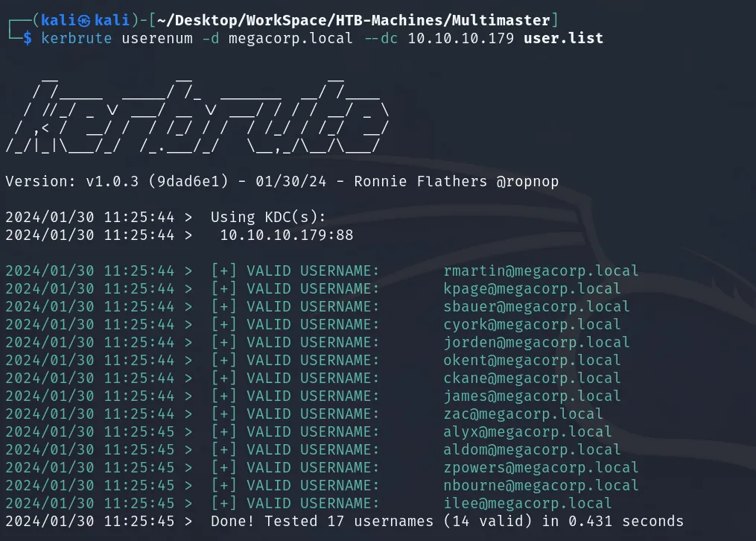The width and height of the screenshot is (756, 541).
Task: Select kpage@megacorp.local username
Action: [532, 289]
